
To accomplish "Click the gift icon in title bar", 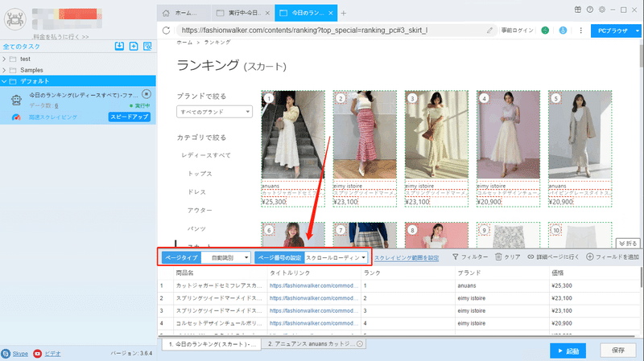I will [578, 10].
